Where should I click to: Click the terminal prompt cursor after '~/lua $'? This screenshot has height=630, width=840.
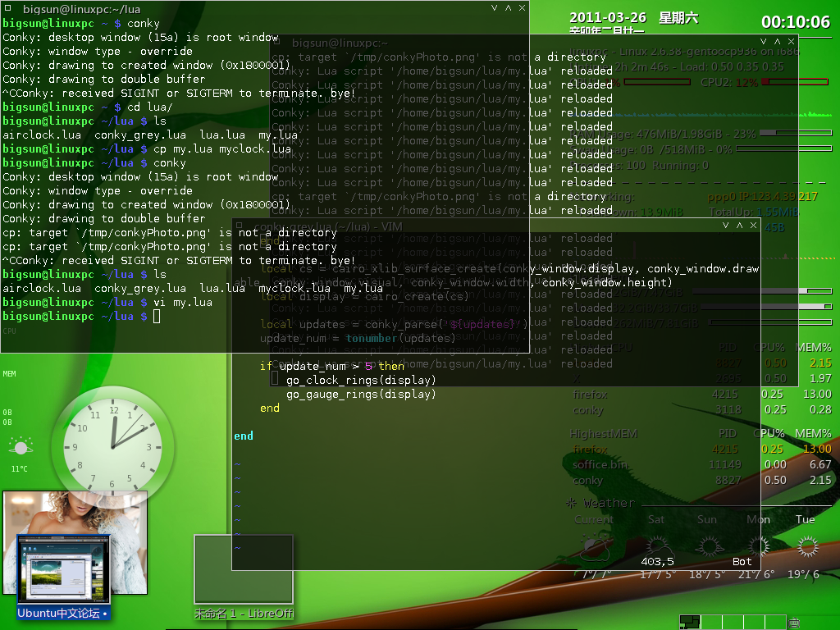click(x=157, y=317)
